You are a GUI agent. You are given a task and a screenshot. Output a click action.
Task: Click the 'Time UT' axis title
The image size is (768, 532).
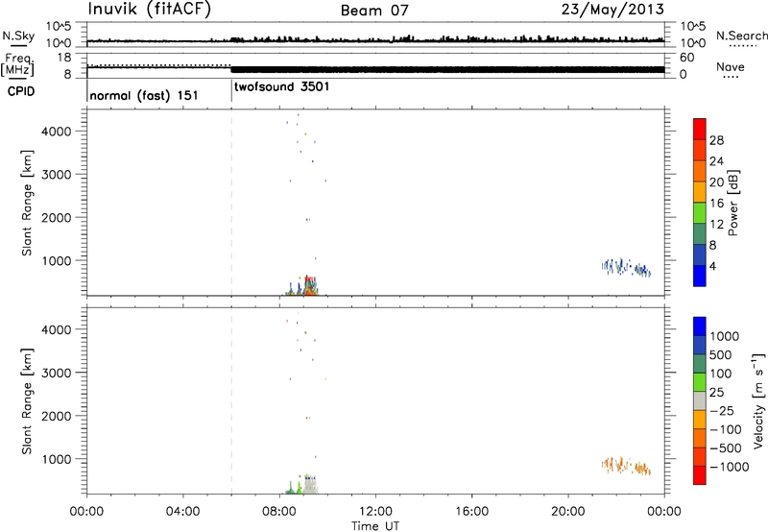(375, 526)
